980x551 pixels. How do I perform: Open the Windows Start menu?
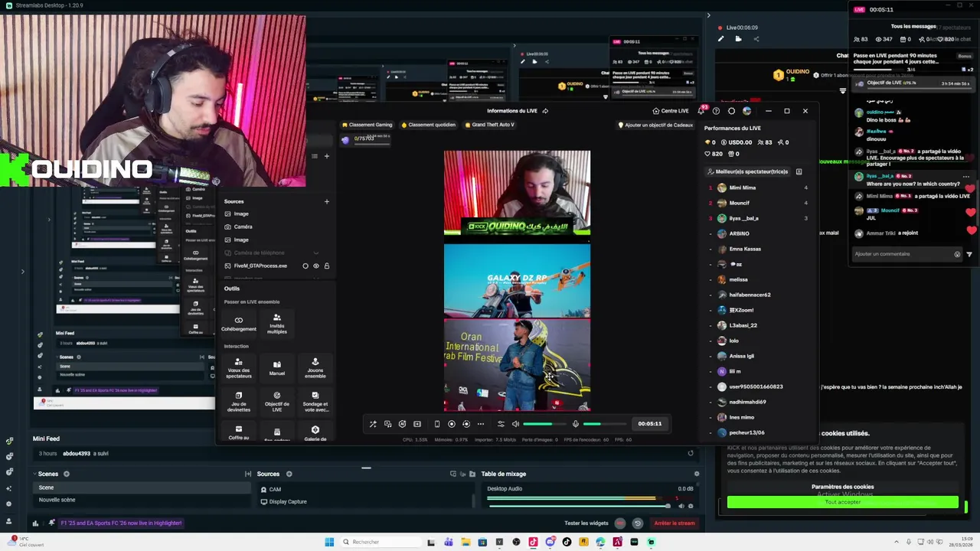[x=329, y=542]
